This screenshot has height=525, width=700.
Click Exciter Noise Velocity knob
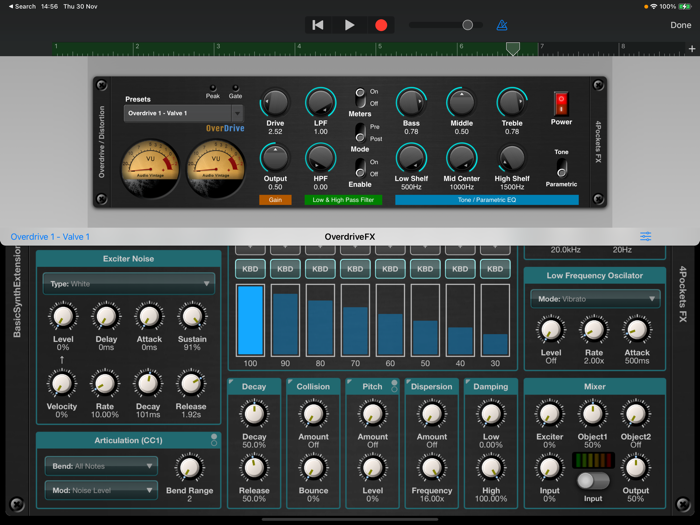coord(62,383)
